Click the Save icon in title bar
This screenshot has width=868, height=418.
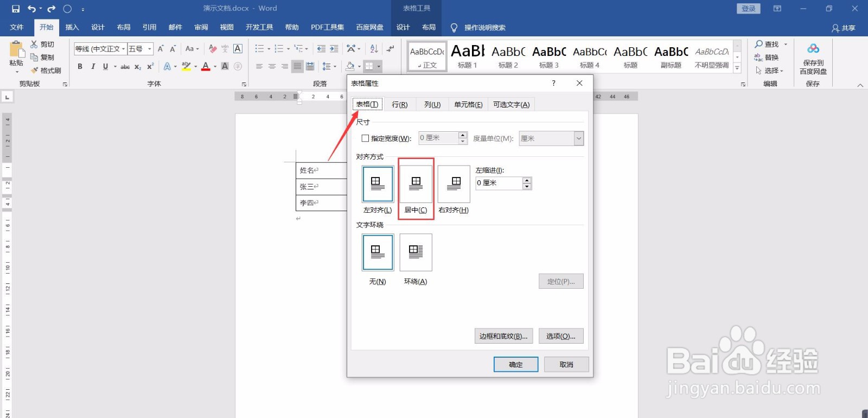pyautogui.click(x=16, y=9)
